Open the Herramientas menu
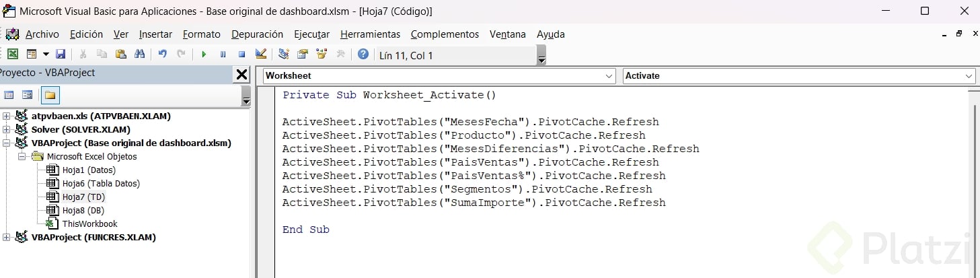This screenshot has width=980, height=278. click(370, 34)
